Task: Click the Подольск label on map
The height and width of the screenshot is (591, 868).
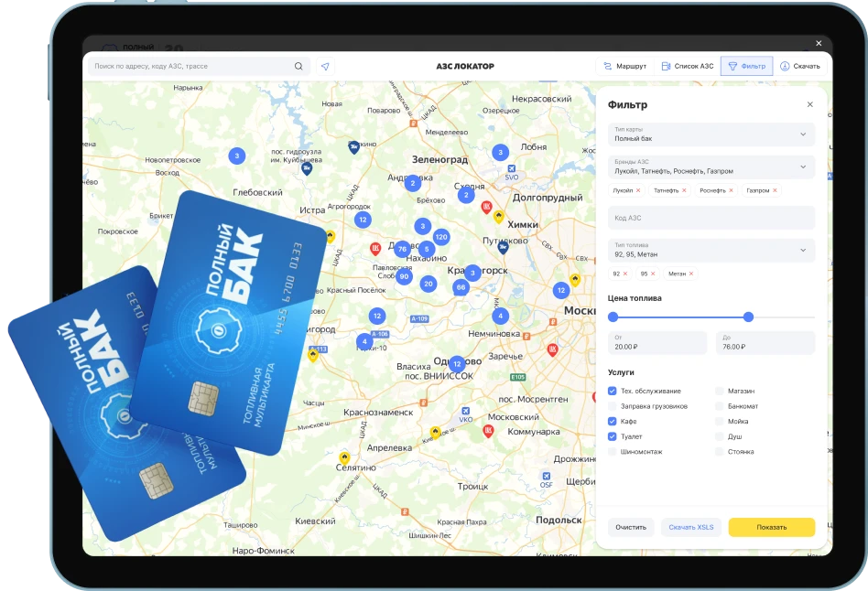Action: point(559,521)
